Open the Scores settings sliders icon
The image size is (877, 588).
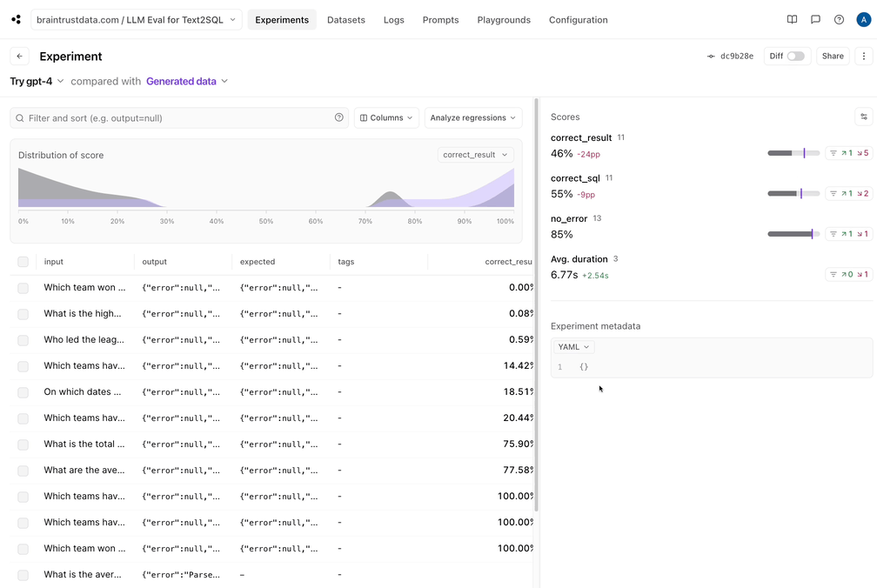coord(863,117)
